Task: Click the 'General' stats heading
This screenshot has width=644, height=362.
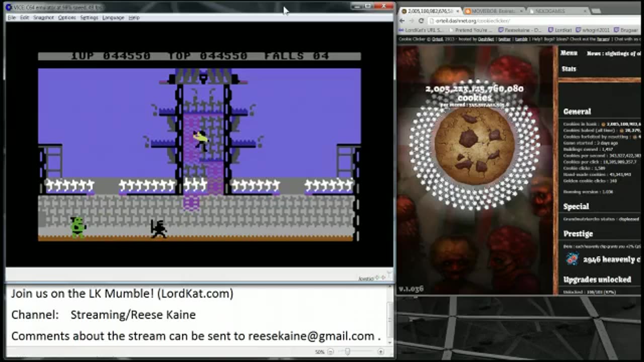Action: pyautogui.click(x=577, y=112)
